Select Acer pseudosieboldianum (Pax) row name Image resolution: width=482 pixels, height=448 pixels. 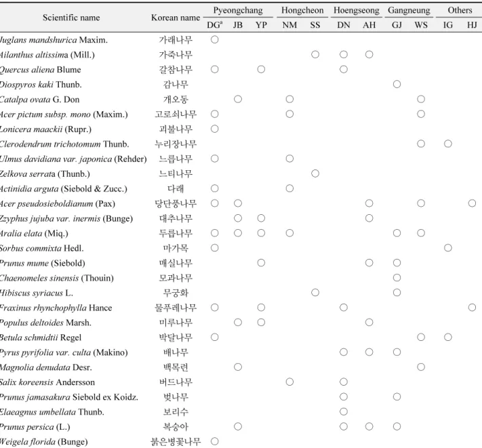coord(58,204)
